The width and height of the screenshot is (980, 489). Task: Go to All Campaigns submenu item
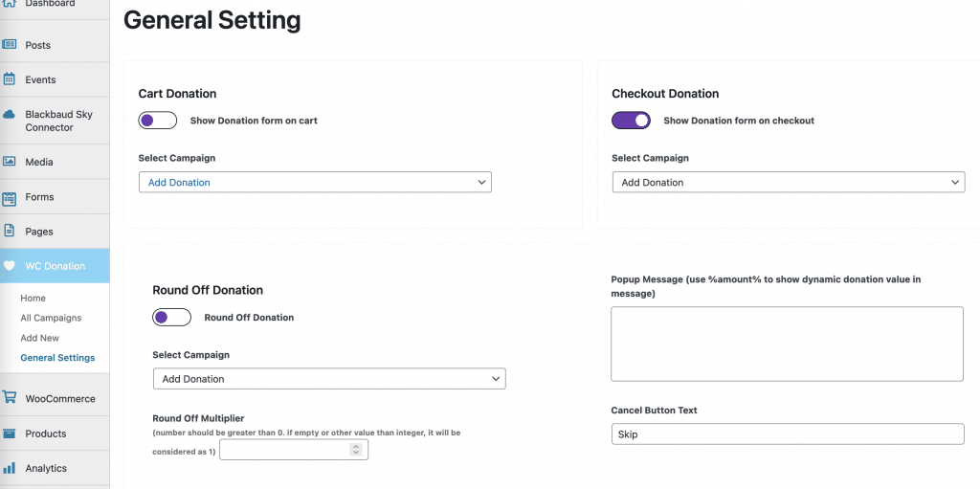tap(51, 318)
